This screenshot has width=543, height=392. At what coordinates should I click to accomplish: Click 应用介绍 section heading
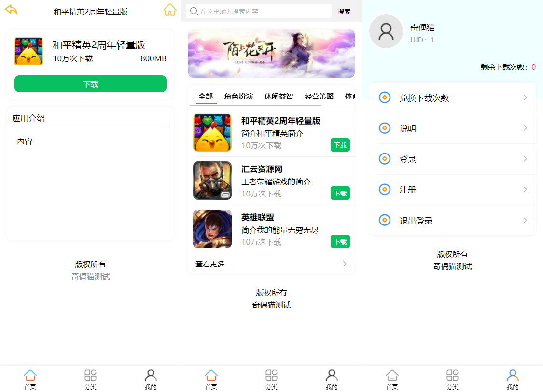[x=28, y=118]
